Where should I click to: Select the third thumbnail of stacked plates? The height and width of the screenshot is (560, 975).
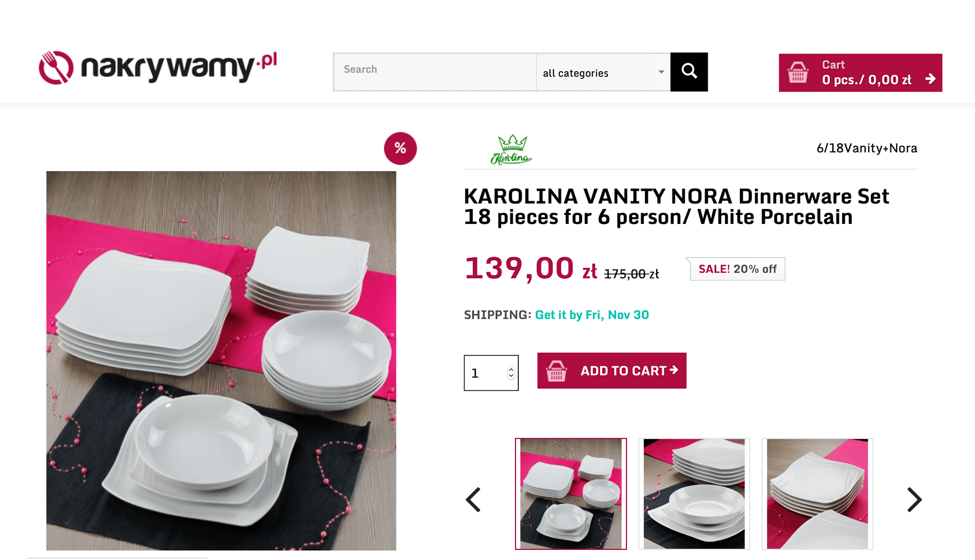pyautogui.click(x=818, y=494)
